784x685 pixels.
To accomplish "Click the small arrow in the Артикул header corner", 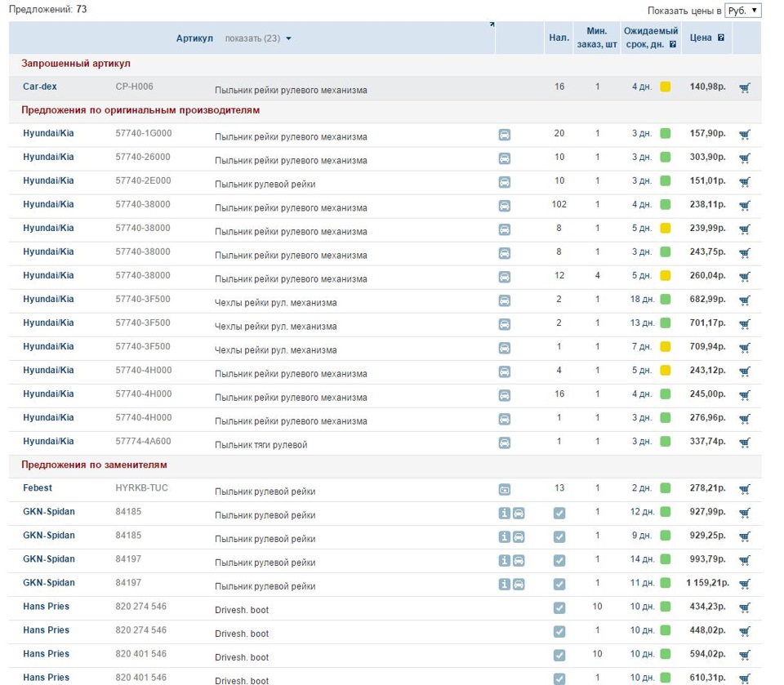I will [x=492, y=24].
